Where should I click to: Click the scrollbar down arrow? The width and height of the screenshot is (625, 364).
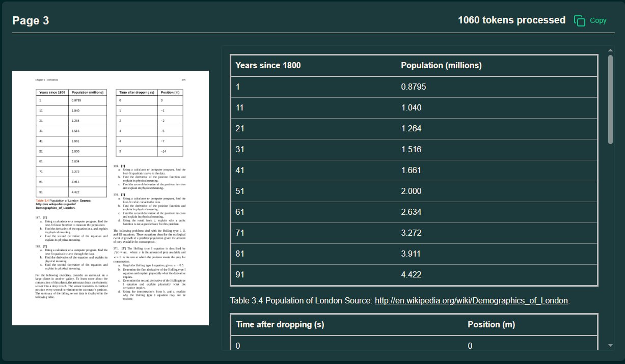point(610,346)
